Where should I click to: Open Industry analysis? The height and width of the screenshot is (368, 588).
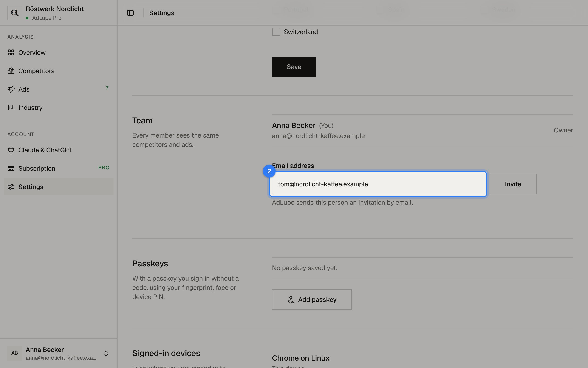[x=58, y=108]
